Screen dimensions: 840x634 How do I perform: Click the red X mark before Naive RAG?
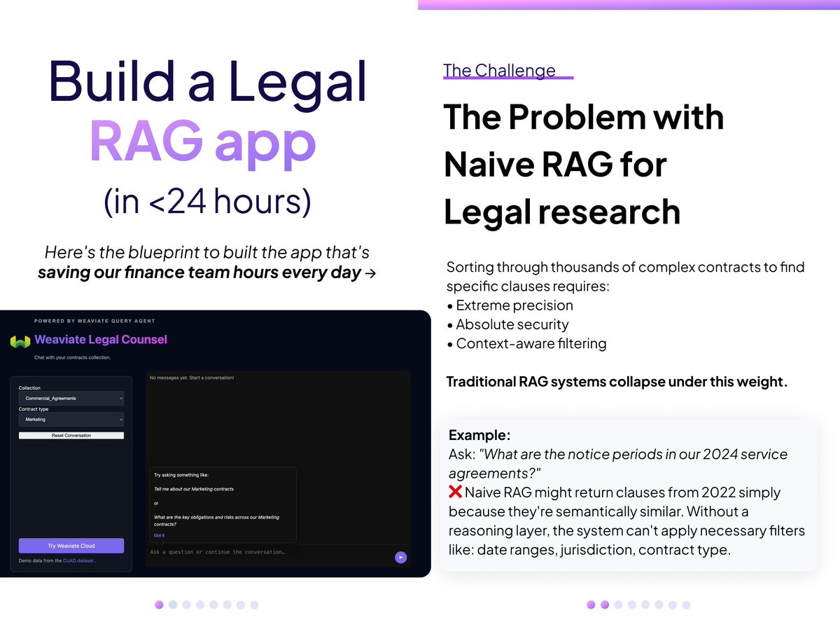click(x=455, y=492)
